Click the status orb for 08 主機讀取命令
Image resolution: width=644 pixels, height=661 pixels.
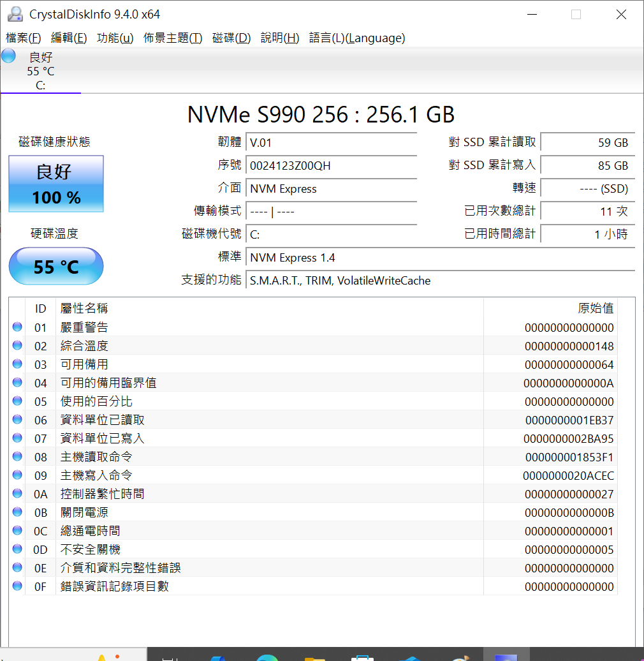(17, 457)
